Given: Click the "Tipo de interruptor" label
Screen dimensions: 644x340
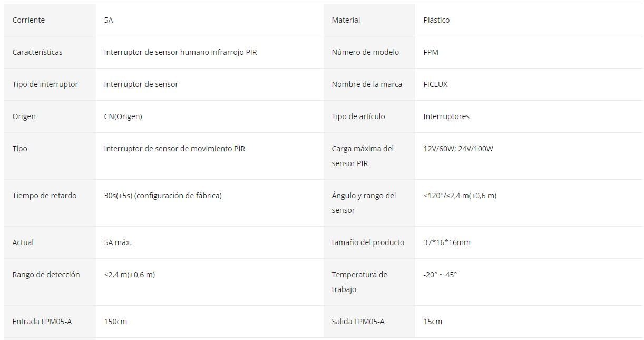Looking at the screenshot, I should [45, 84].
